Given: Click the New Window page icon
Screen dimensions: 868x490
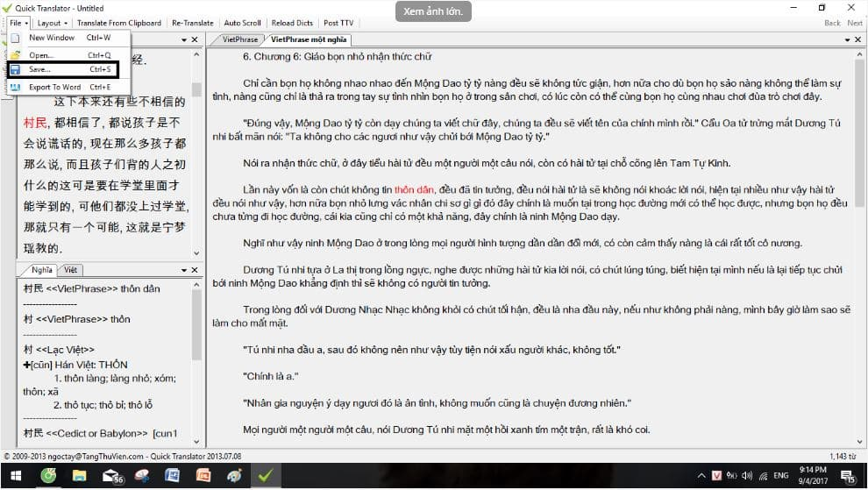Looking at the screenshot, I should [x=15, y=38].
